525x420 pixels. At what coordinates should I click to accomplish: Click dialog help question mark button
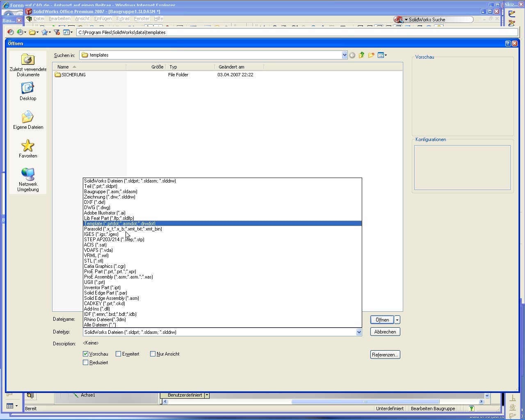point(508,43)
